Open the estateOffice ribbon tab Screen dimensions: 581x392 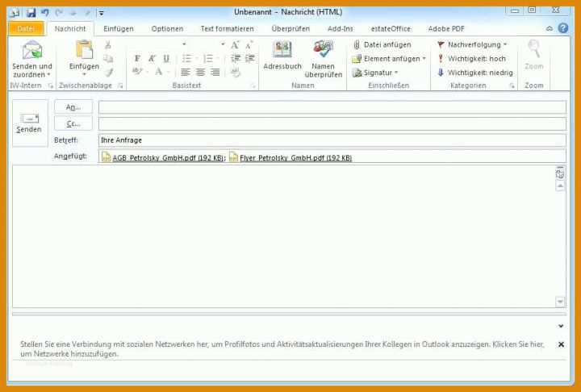[391, 29]
